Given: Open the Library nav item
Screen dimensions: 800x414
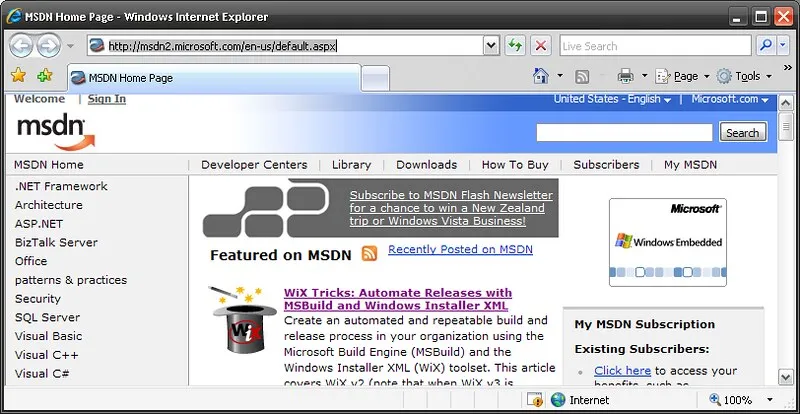Looking at the screenshot, I should tap(352, 165).
